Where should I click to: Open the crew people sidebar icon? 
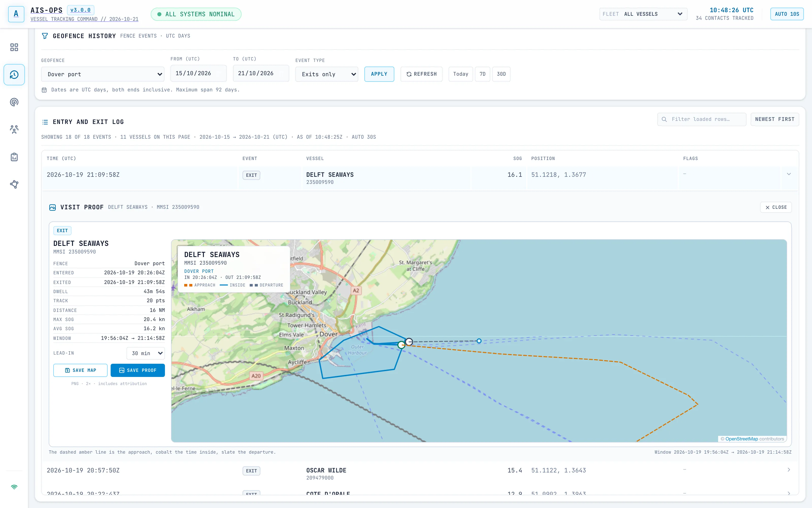[14, 129]
